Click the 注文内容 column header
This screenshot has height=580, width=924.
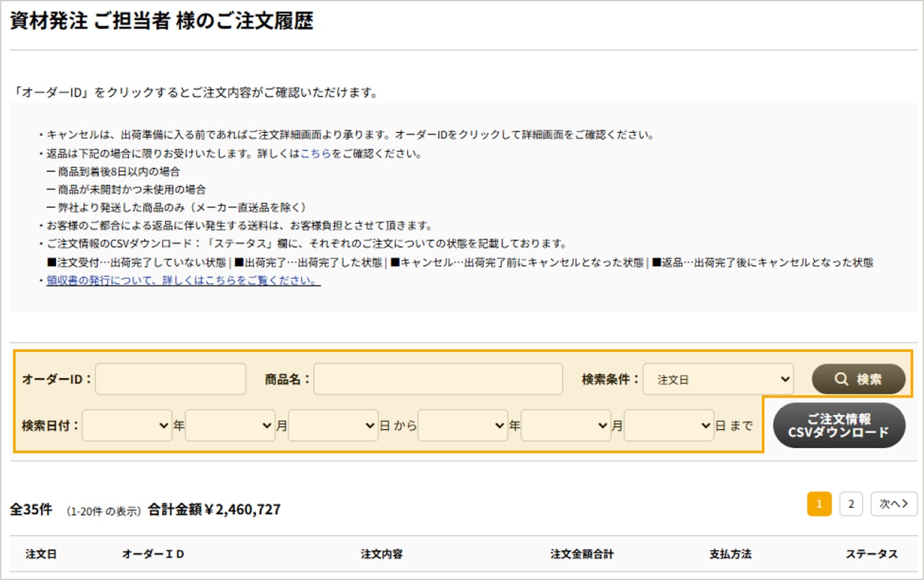click(382, 554)
